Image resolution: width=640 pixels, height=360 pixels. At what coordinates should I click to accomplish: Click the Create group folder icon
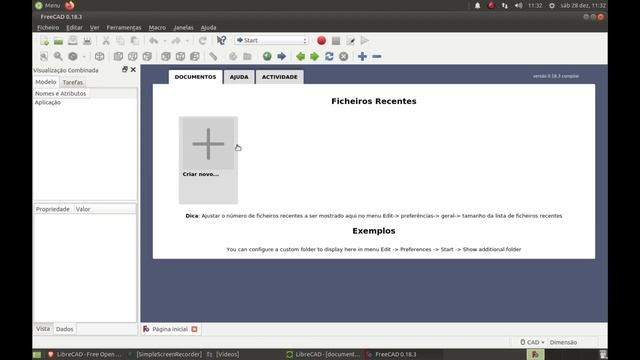click(x=247, y=56)
